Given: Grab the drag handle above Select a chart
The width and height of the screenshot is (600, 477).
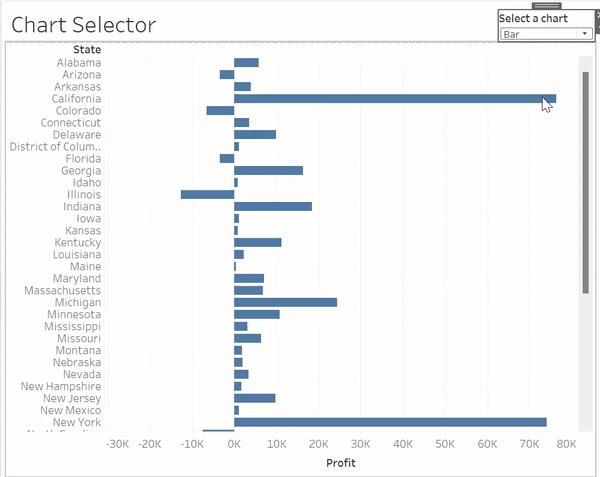Looking at the screenshot, I should [546, 7].
